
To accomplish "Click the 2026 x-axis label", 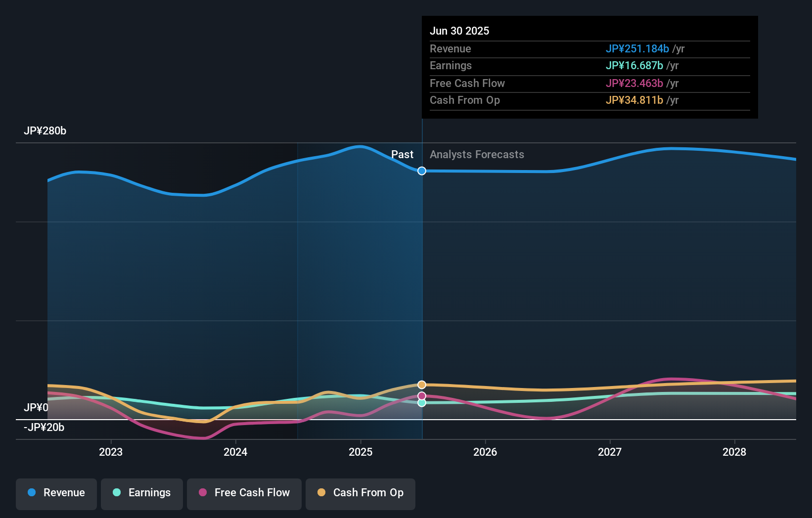I will pos(485,452).
